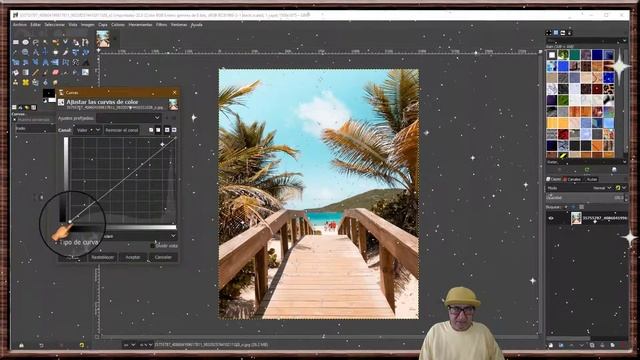Open the Archivo menu
Viewport: 640px width, 360px height.
[x=20, y=25]
